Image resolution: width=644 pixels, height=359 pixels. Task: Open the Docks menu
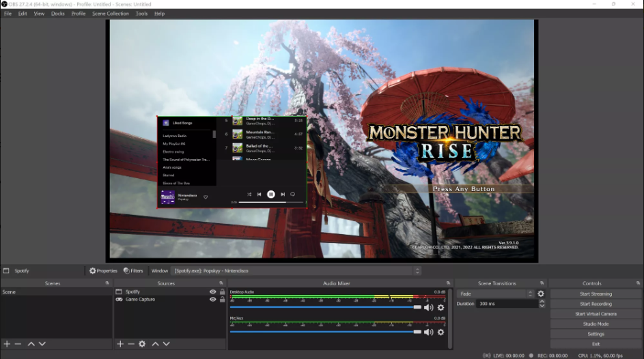pyautogui.click(x=58, y=14)
